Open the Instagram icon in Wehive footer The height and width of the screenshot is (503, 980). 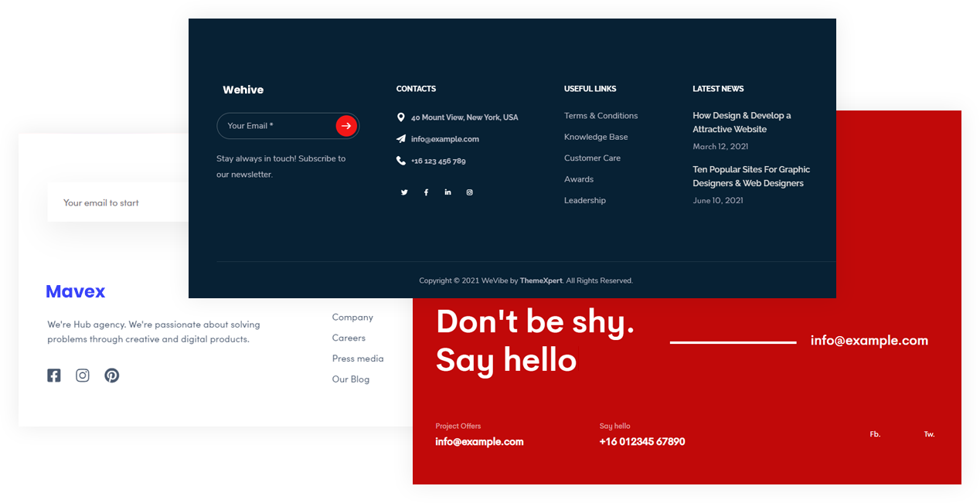point(469,192)
